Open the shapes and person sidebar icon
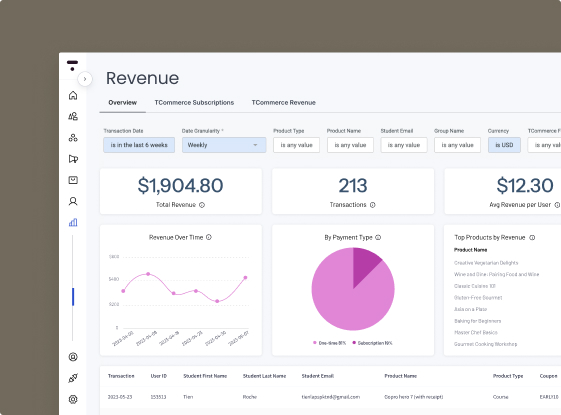The height and width of the screenshot is (415, 561). point(73,116)
